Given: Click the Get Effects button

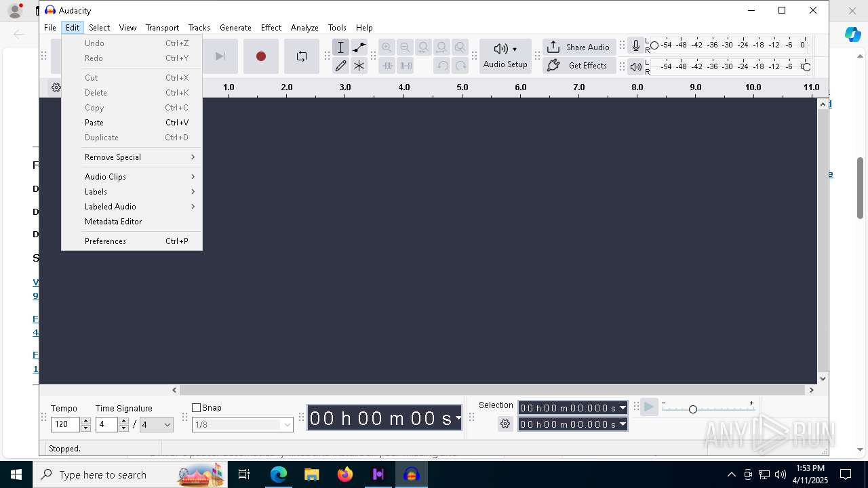Looking at the screenshot, I should click(x=579, y=66).
